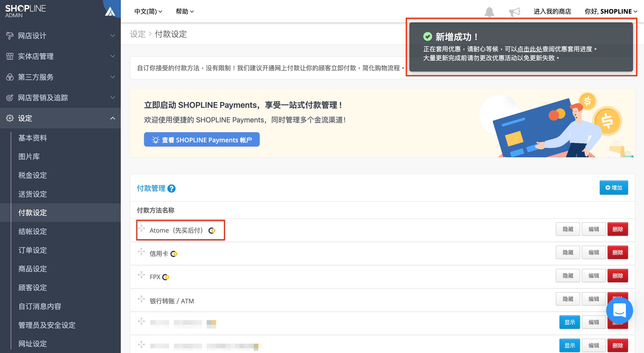The height and width of the screenshot is (353, 644).
Task: Click the gear icon for 设定
Action: pyautogui.click(x=10, y=118)
